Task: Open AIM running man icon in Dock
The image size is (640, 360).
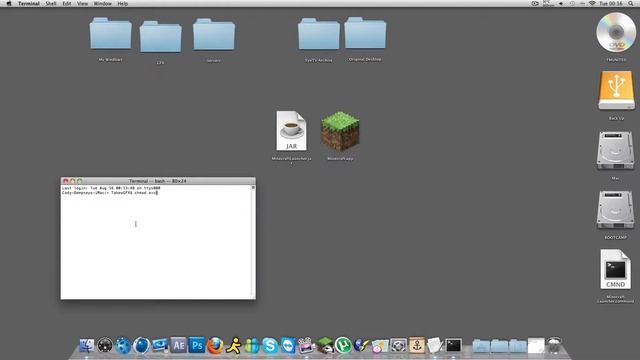Action: [x=233, y=345]
